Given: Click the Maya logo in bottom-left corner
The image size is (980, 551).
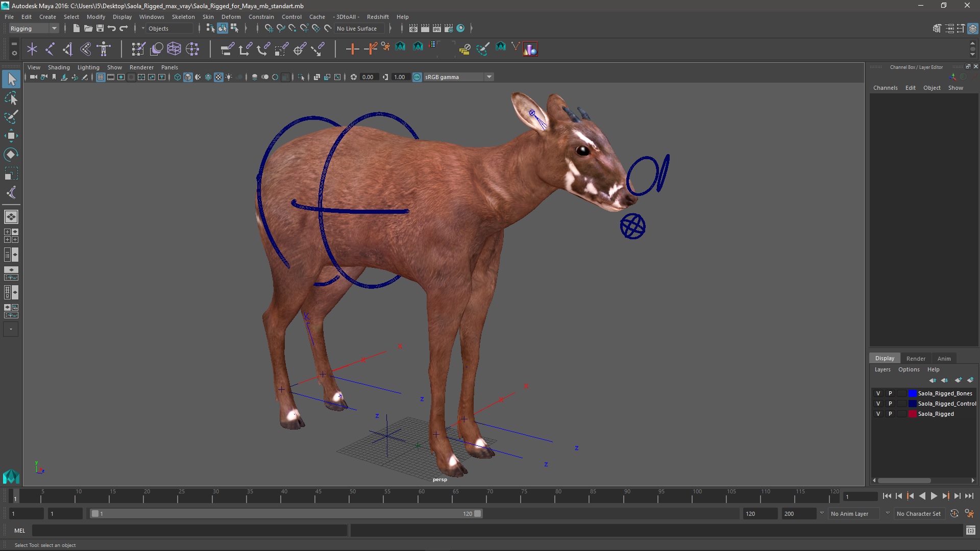Looking at the screenshot, I should pos(11,476).
